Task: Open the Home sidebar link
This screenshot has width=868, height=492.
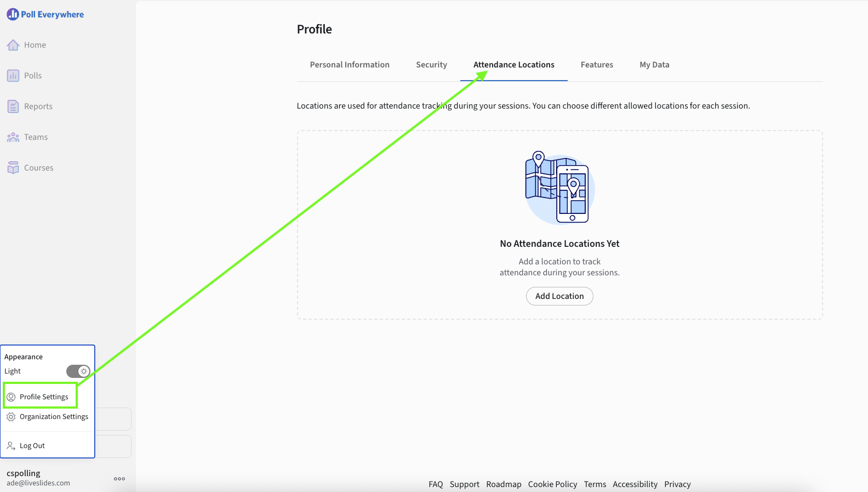Action: (35, 45)
